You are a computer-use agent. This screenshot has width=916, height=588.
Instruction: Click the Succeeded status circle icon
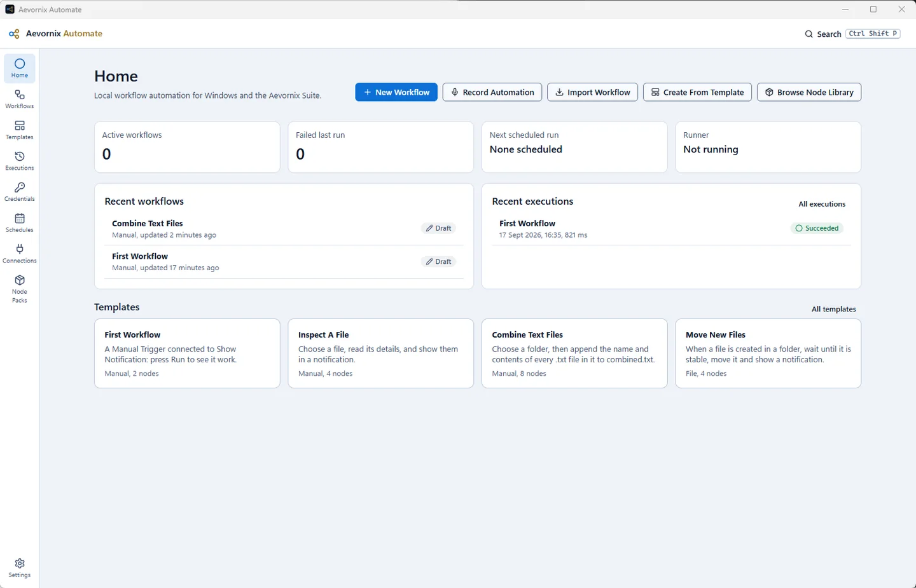[x=799, y=228]
